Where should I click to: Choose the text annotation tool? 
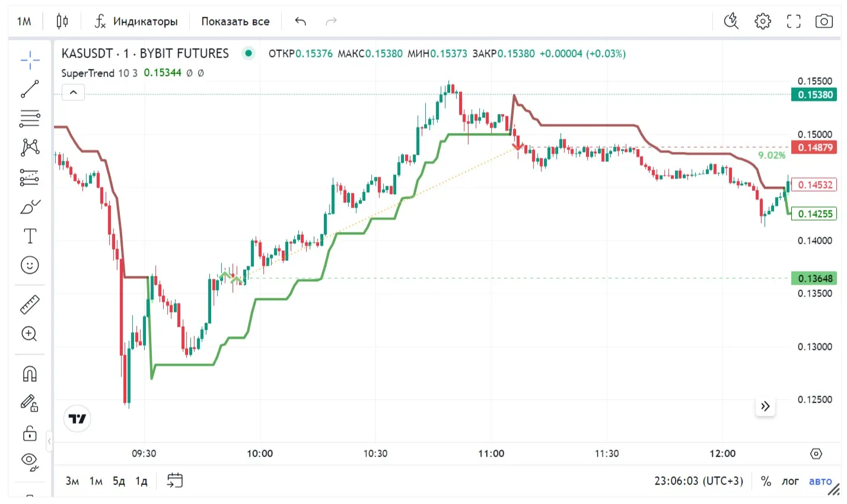tap(30, 236)
